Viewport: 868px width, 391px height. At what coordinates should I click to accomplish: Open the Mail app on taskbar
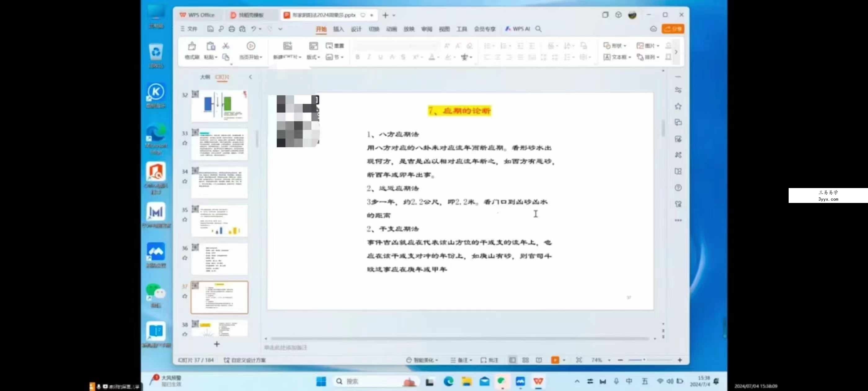484,381
